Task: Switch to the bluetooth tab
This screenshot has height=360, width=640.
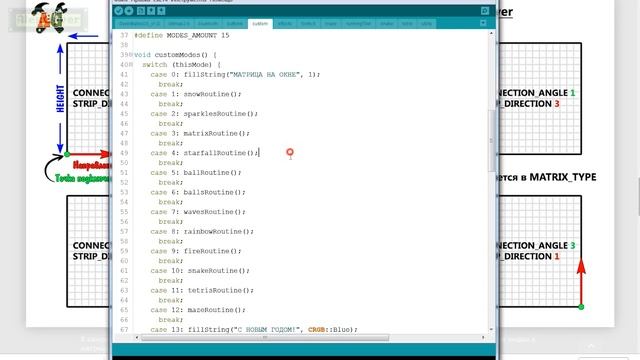Action: tap(208, 24)
